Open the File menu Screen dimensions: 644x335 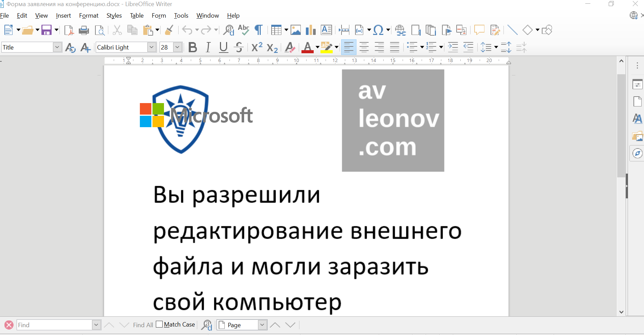(4, 16)
